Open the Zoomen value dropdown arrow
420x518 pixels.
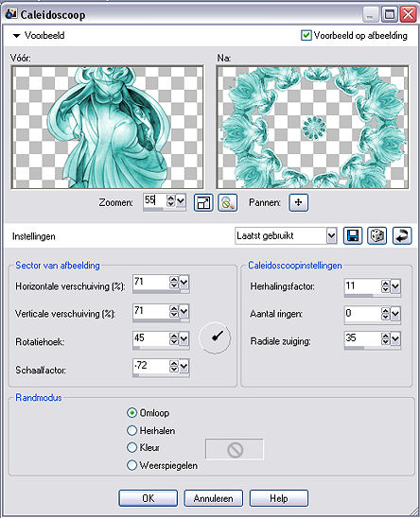181,200
